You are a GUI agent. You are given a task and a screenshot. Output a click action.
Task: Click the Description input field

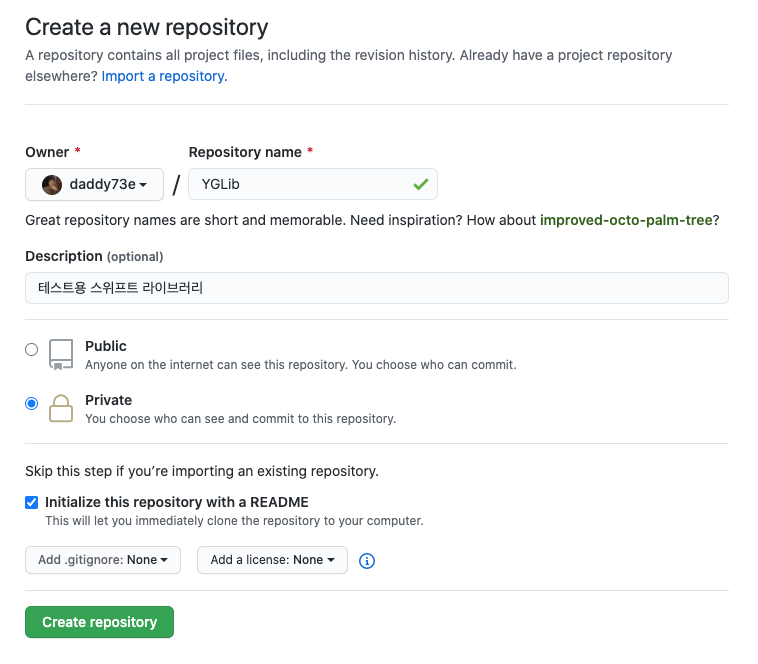point(377,288)
